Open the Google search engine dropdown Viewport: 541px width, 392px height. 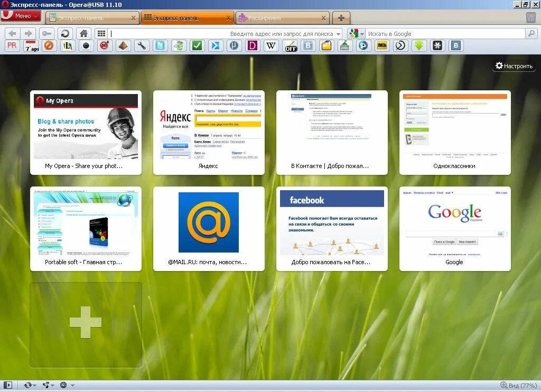tap(356, 33)
